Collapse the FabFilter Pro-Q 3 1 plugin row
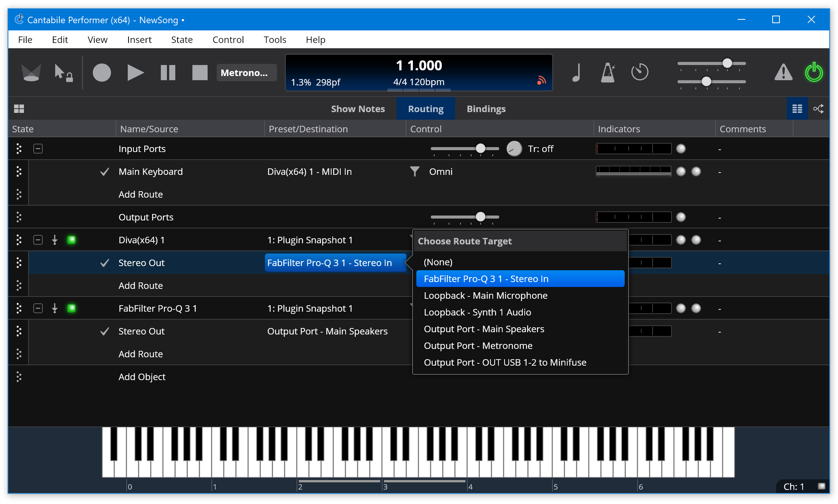 pos(38,308)
